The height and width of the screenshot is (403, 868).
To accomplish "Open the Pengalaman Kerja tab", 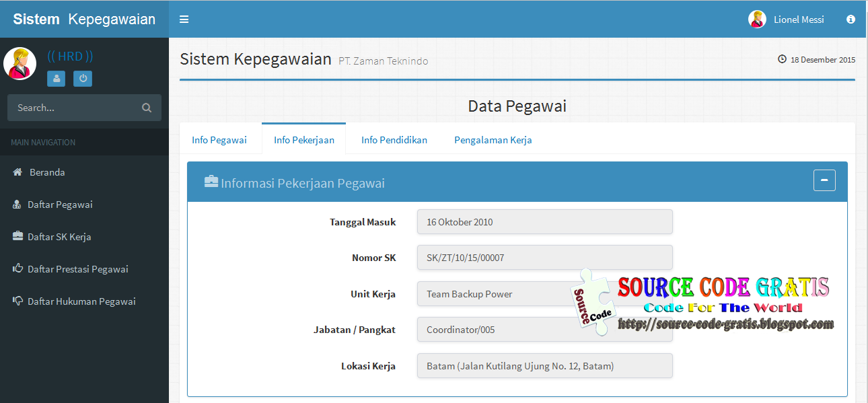I will pos(493,139).
